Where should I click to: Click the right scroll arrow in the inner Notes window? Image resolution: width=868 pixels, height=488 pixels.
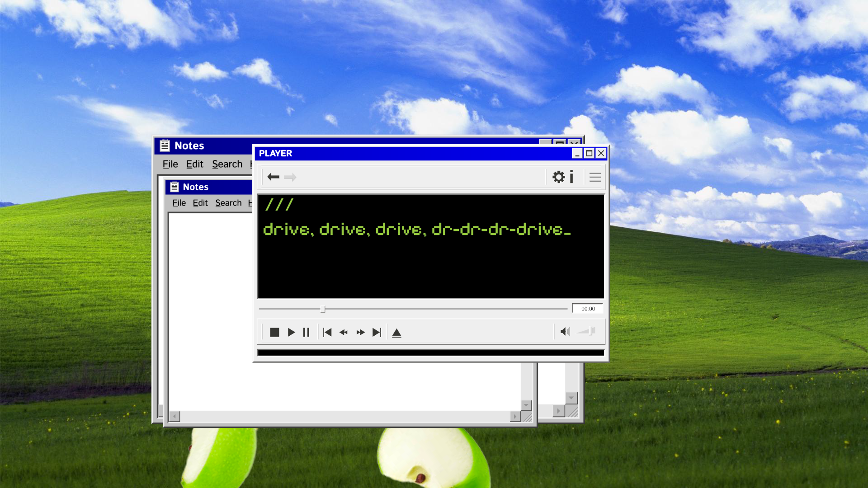pos(515,416)
